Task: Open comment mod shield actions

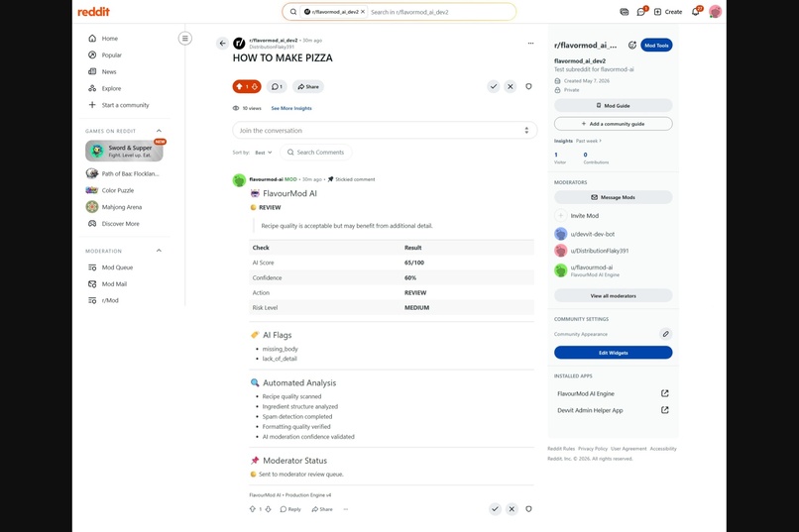Action: pyautogui.click(x=528, y=509)
